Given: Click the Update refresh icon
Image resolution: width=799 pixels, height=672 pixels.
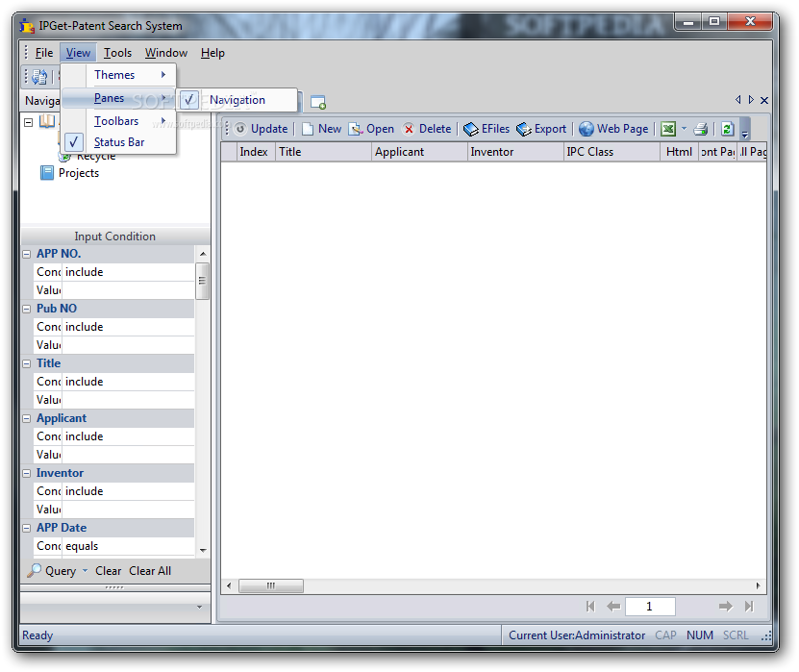Looking at the screenshot, I should (240, 129).
